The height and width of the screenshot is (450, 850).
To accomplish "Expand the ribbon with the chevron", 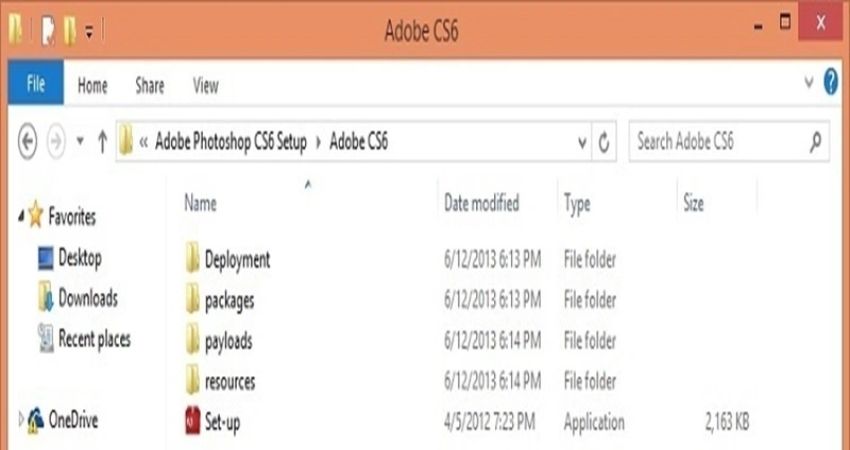I will [809, 85].
